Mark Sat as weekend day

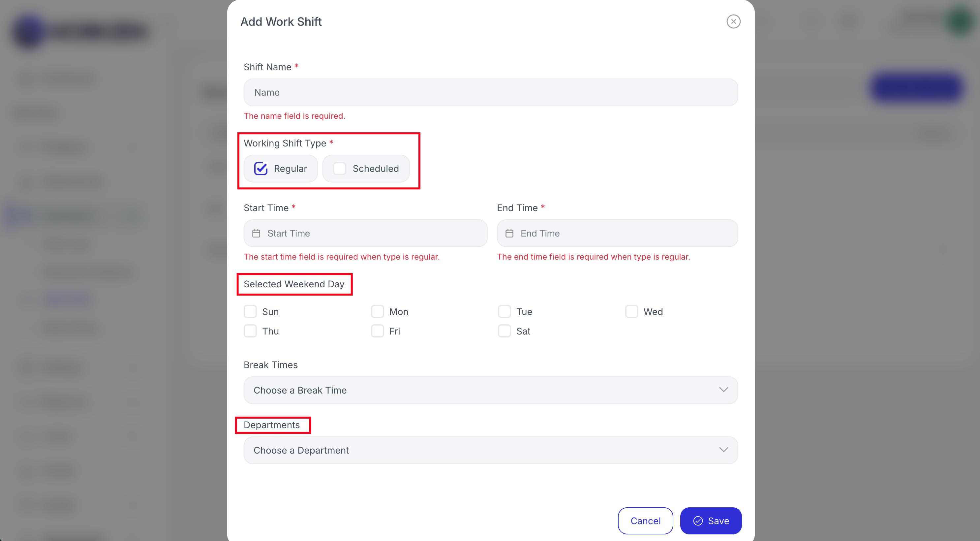coord(504,331)
